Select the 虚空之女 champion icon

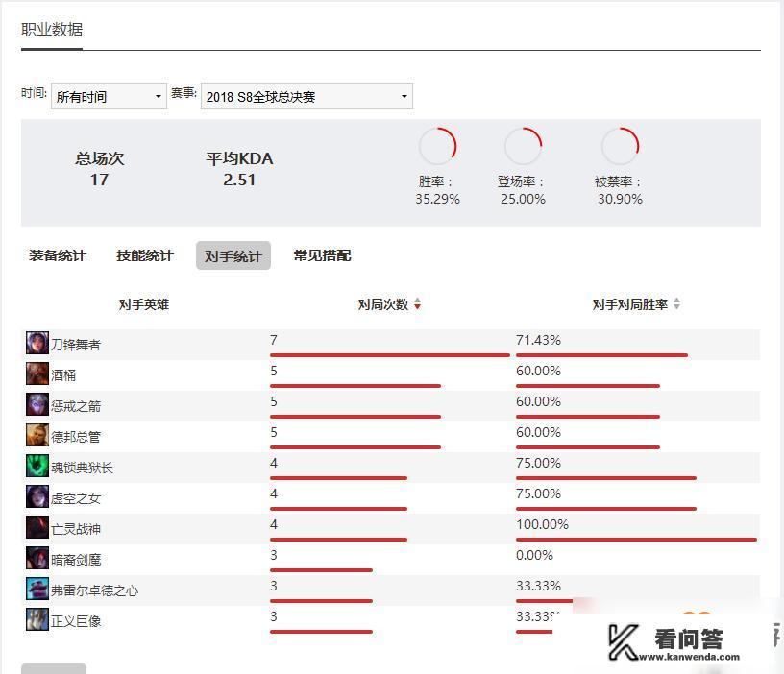tap(36, 495)
